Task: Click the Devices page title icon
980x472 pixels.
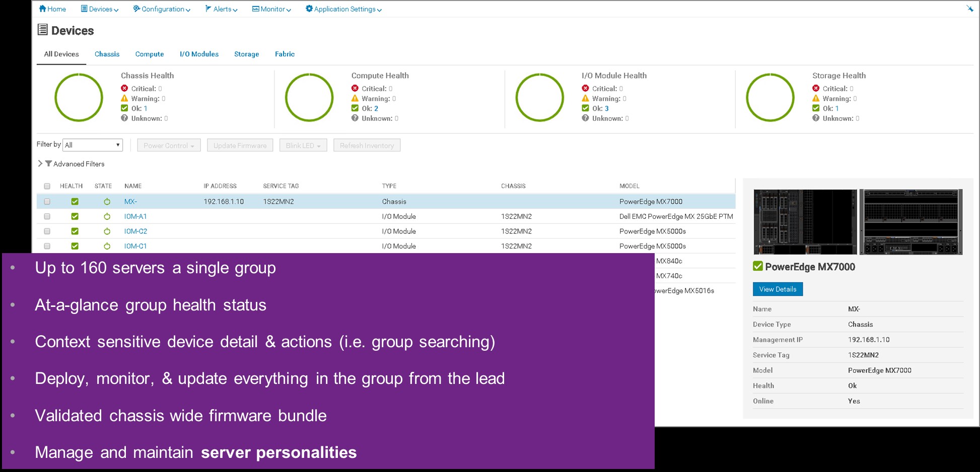Action: coord(43,30)
